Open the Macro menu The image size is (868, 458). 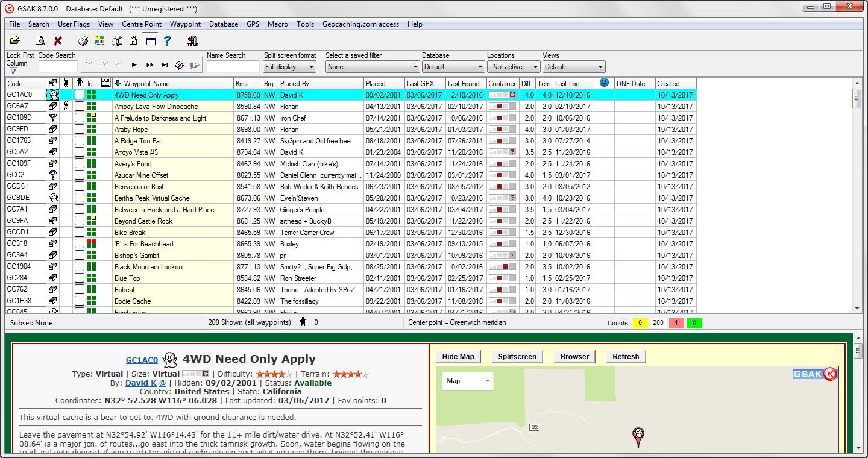(x=278, y=24)
